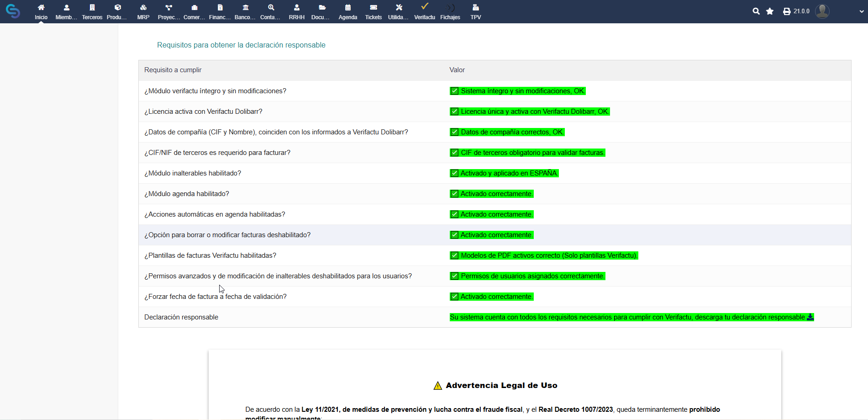Click the print icon beside version 21.0.0
This screenshot has height=420, width=868.
787,11
